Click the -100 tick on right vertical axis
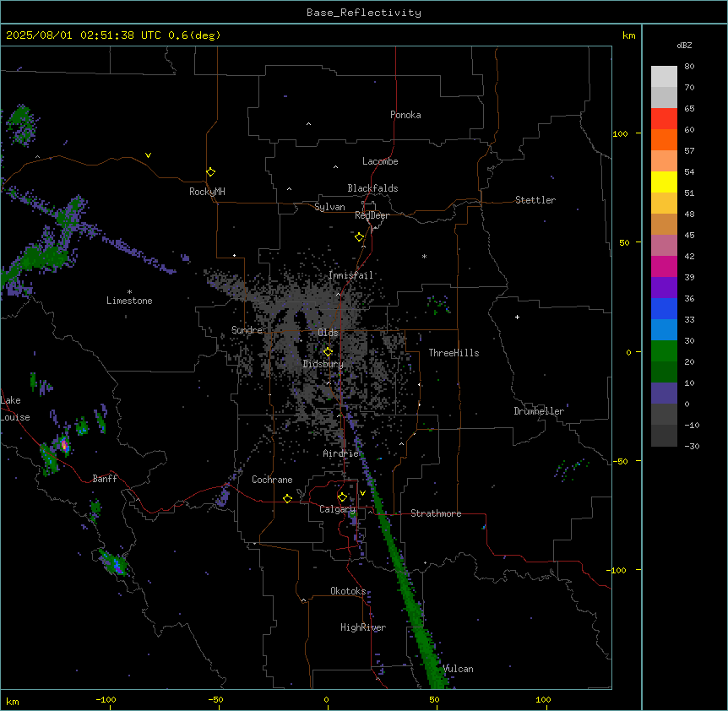The image size is (728, 711). [x=617, y=570]
